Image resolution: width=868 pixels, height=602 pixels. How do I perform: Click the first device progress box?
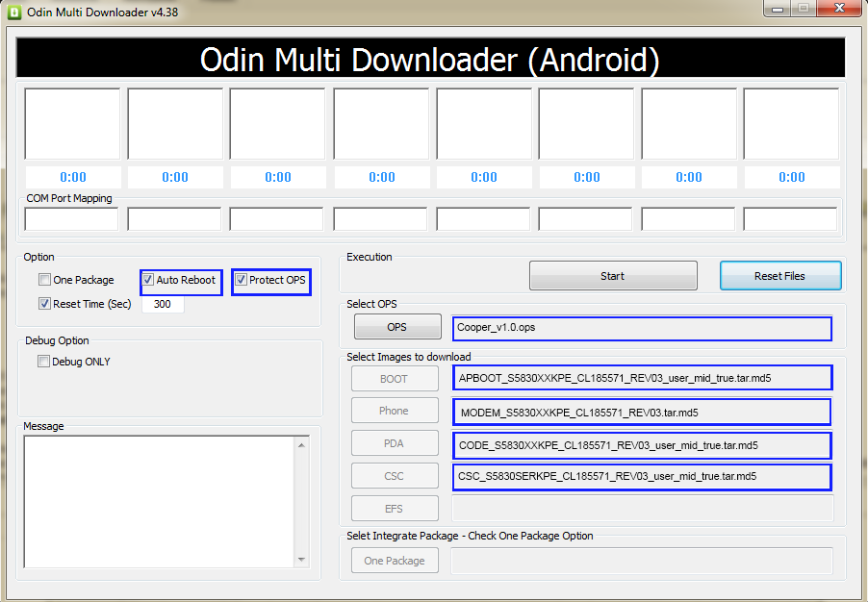[72, 124]
